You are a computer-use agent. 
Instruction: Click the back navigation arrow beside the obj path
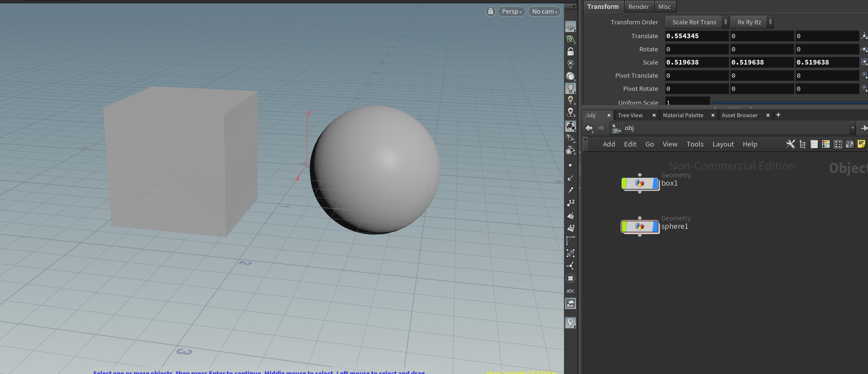coord(589,128)
